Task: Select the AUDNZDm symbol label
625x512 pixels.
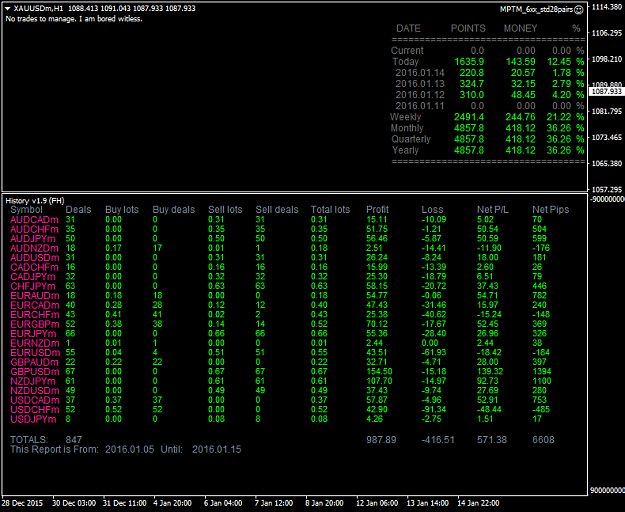Action: (x=34, y=248)
